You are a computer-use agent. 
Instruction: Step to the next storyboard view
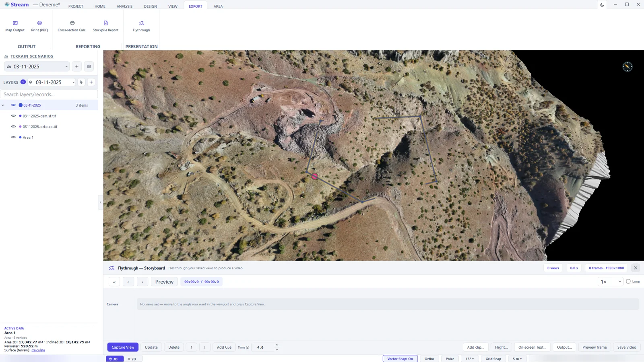point(142,282)
